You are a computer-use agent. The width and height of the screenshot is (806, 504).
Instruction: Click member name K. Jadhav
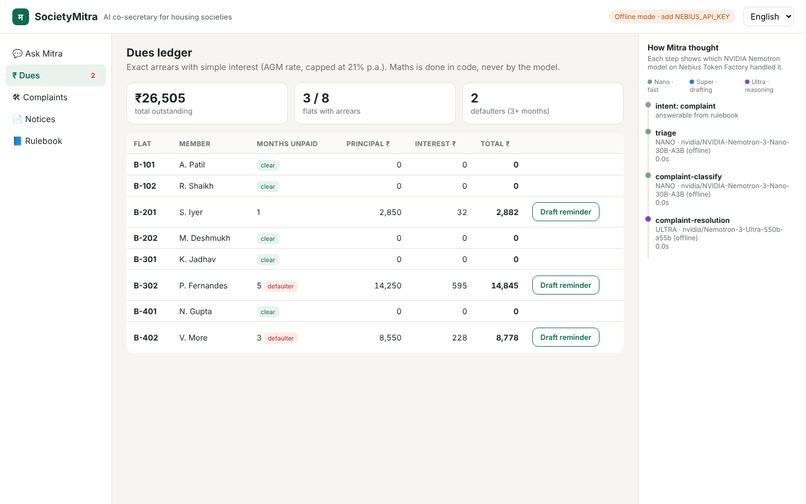(197, 259)
